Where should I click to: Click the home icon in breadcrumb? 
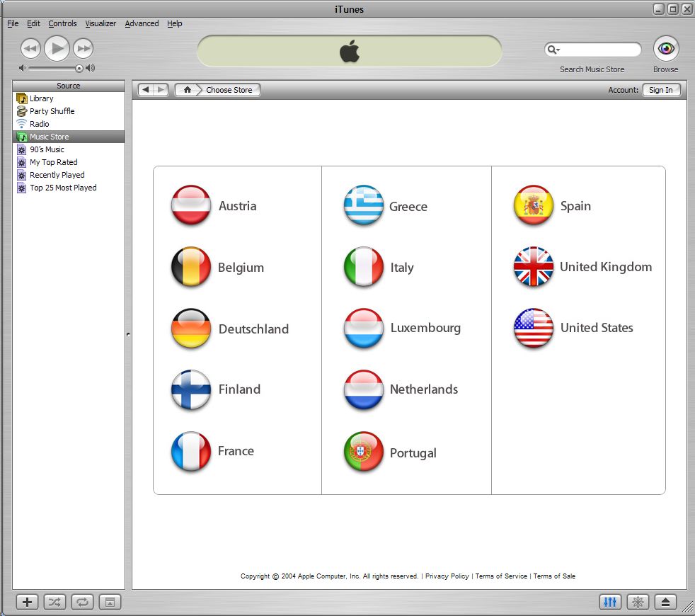188,90
